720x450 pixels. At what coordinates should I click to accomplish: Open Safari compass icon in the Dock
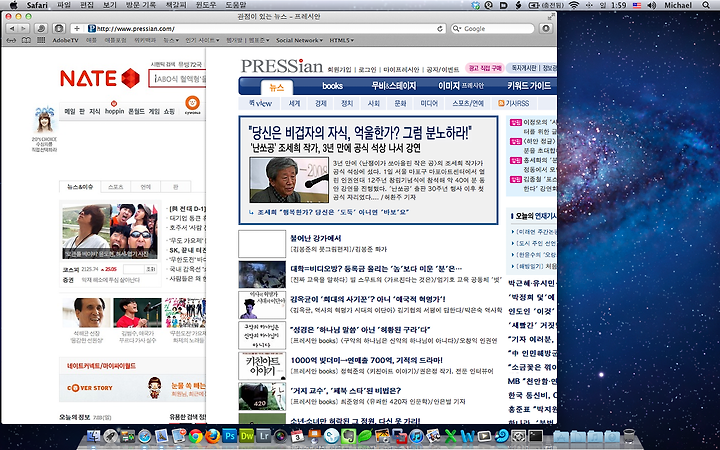point(145,435)
